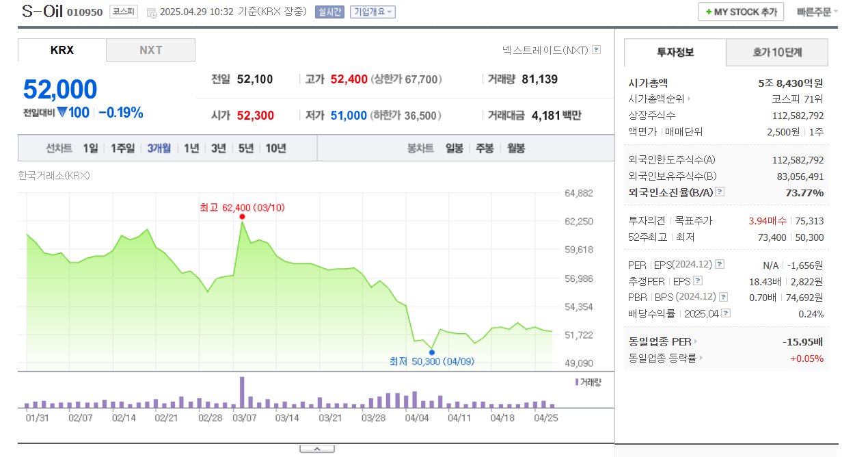Switch to the 주봉 candle chart
Viewport: 868px width, 457px height.
point(485,148)
